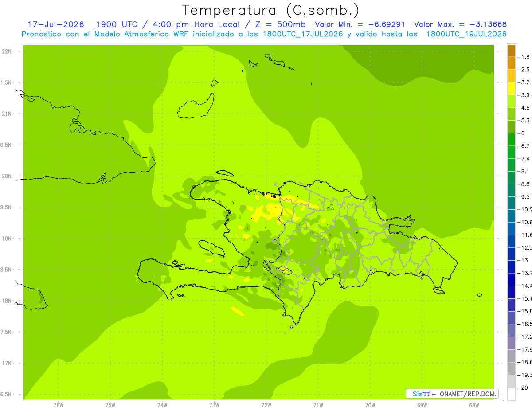Pick the gray legend swatch between -18.6 and -19.3
Image resolution: width=532 pixels, height=411 pixels.
coord(511,368)
